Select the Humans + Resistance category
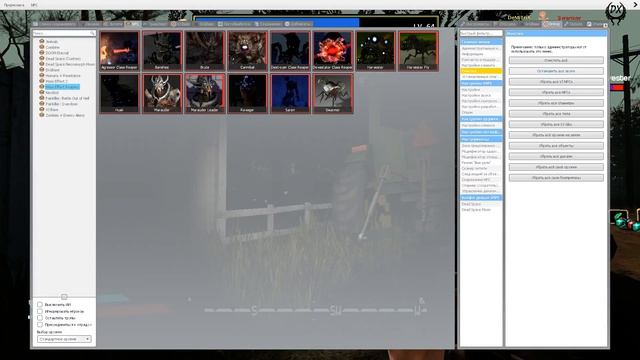The width and height of the screenshot is (640, 360). pos(63,76)
